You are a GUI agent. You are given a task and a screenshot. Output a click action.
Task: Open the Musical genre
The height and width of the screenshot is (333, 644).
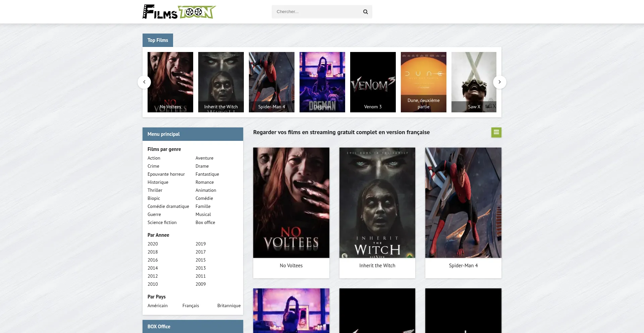203,215
